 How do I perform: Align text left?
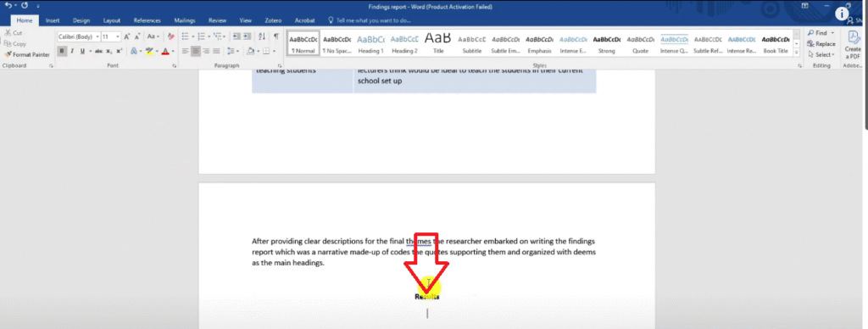click(x=186, y=51)
